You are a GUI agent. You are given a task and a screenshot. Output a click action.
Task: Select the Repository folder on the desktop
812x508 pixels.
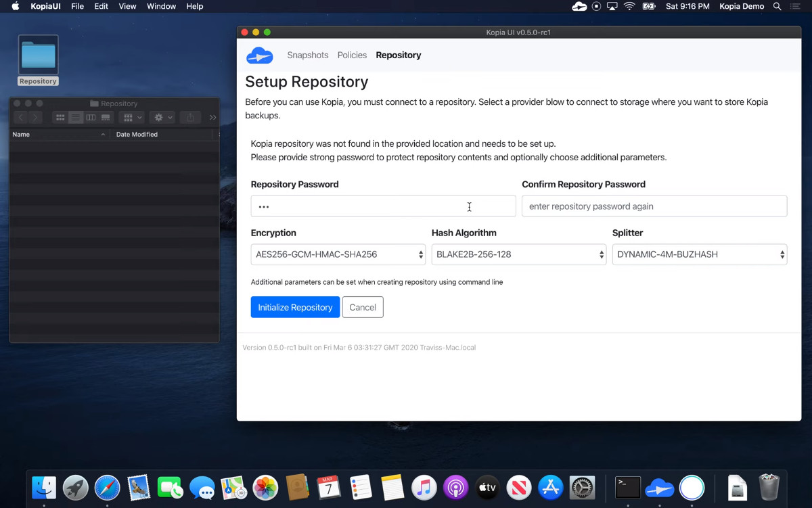click(38, 60)
